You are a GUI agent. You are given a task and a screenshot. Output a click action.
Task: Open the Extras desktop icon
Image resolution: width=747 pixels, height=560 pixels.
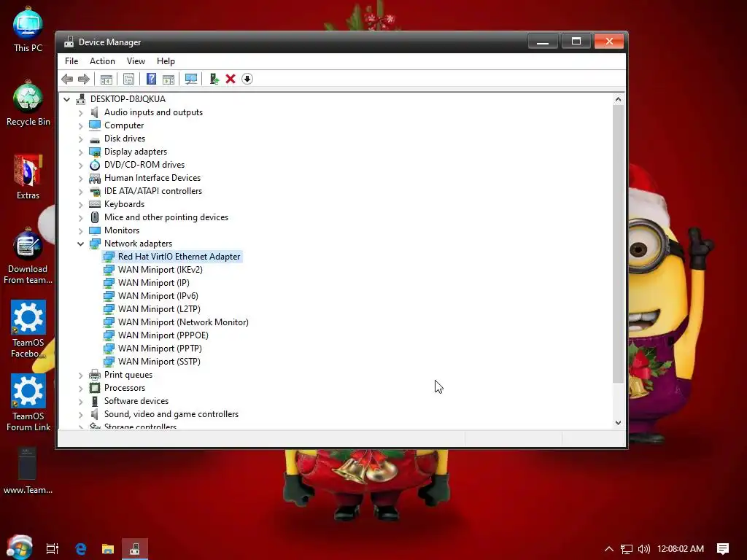[x=28, y=177]
